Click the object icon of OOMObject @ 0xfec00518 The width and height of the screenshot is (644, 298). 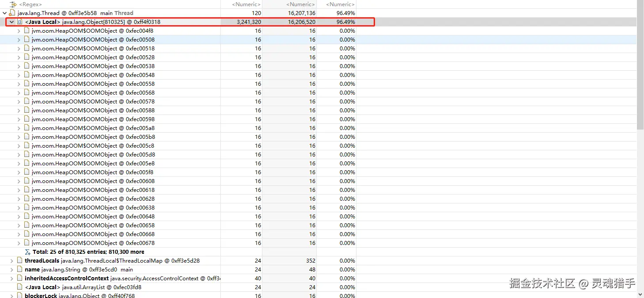click(x=27, y=49)
